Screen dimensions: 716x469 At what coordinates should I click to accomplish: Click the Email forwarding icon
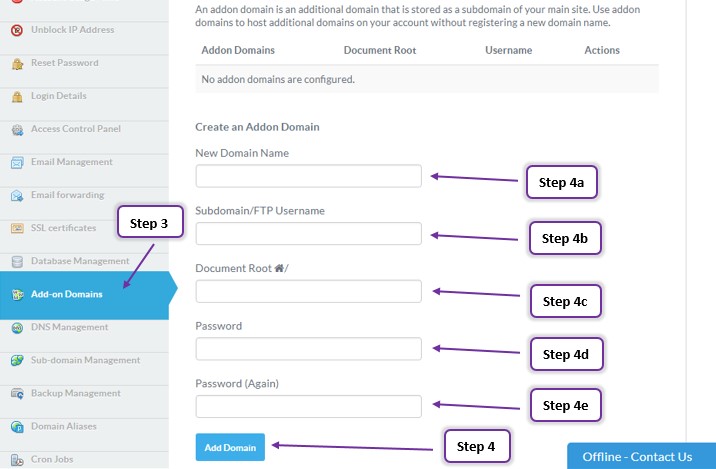(17, 196)
